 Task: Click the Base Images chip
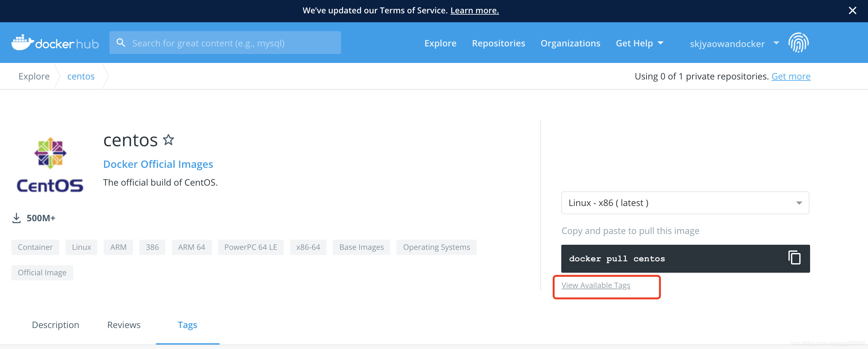coord(361,247)
